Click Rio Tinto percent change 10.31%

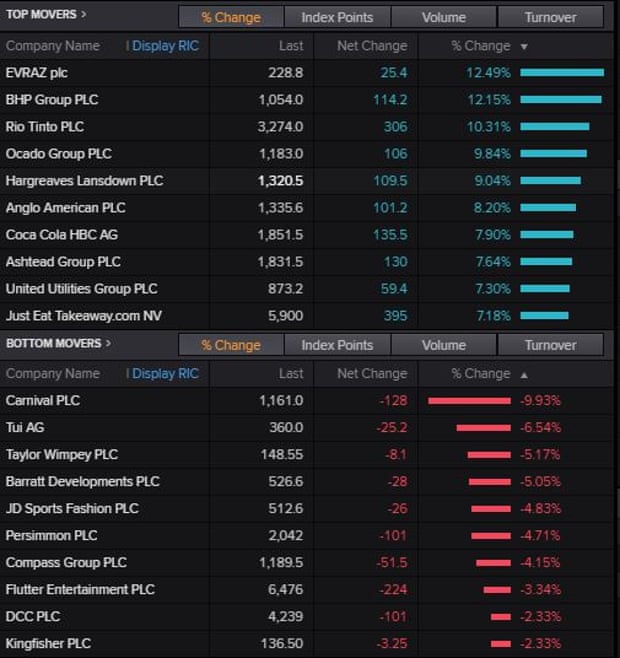point(489,126)
